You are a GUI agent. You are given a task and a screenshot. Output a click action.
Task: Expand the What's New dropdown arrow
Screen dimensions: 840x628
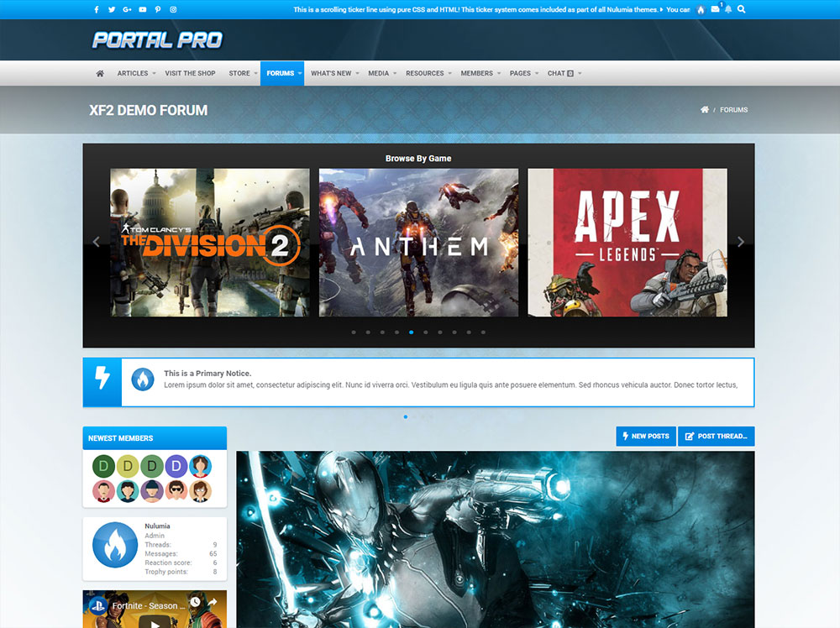(357, 74)
